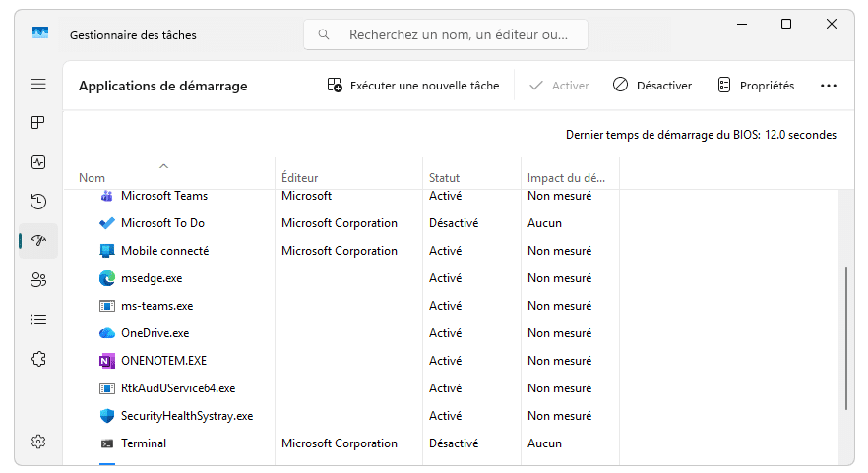Open Propriétés of the selected app
Screen dimensions: 868x473
pos(756,86)
